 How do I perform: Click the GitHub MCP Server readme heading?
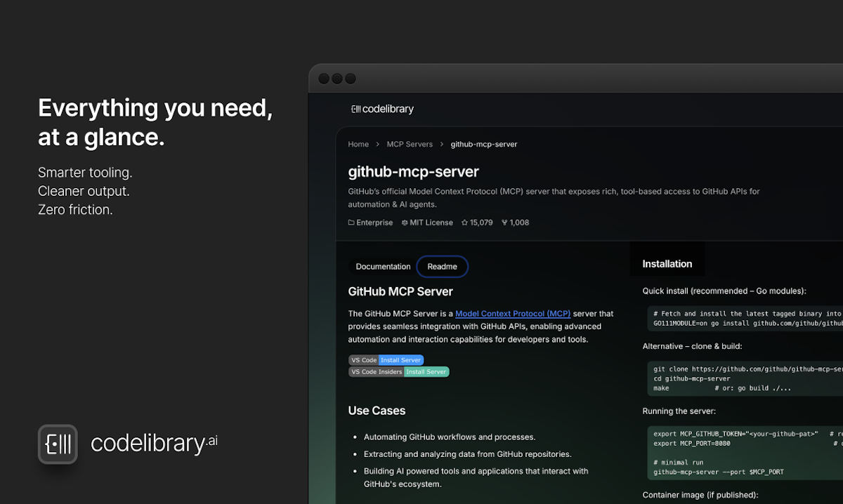click(x=400, y=291)
